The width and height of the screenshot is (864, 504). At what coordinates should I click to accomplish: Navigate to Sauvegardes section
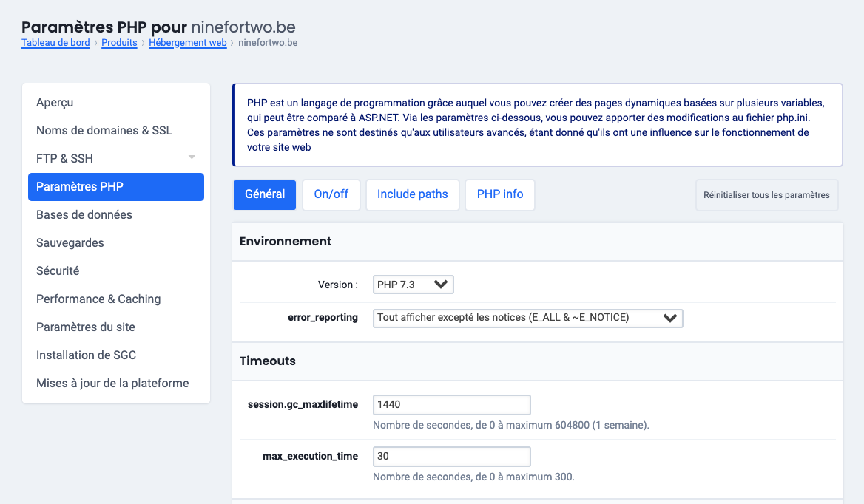click(x=70, y=242)
